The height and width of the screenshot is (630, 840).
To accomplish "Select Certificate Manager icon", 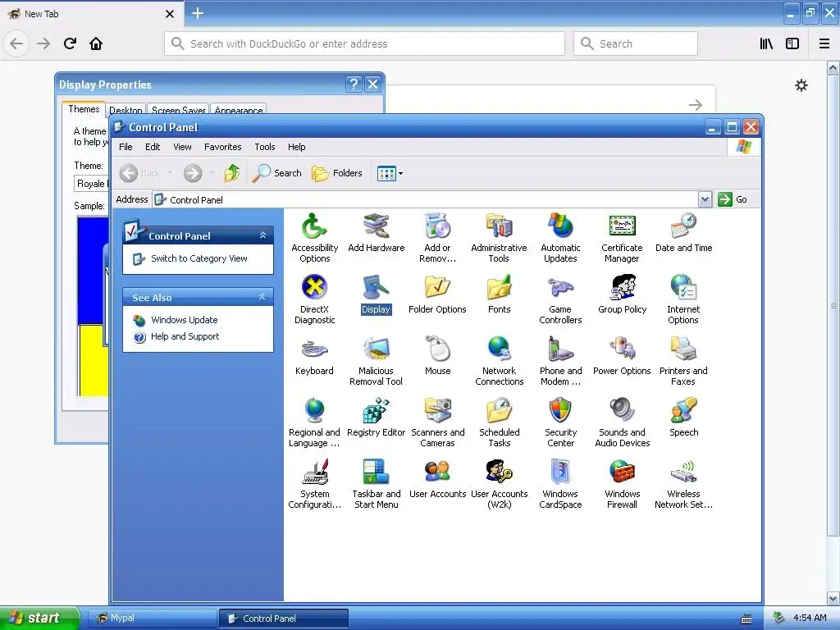I will (x=622, y=238).
